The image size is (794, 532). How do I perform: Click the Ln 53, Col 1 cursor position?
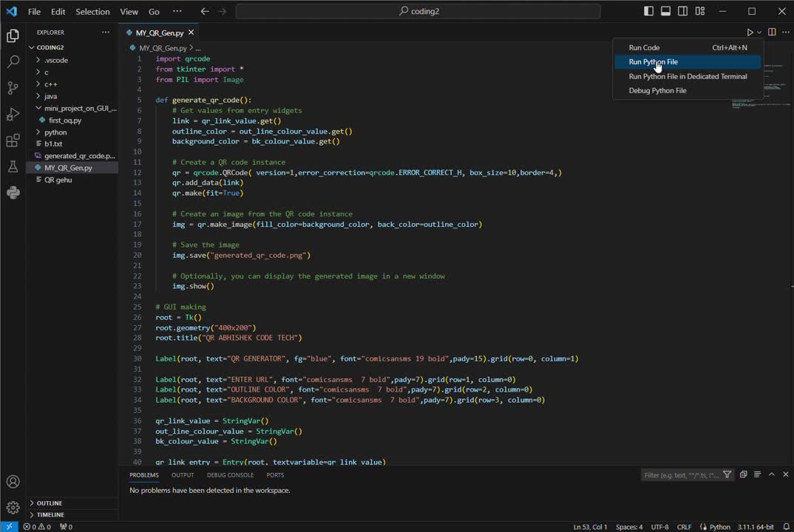tap(590, 527)
